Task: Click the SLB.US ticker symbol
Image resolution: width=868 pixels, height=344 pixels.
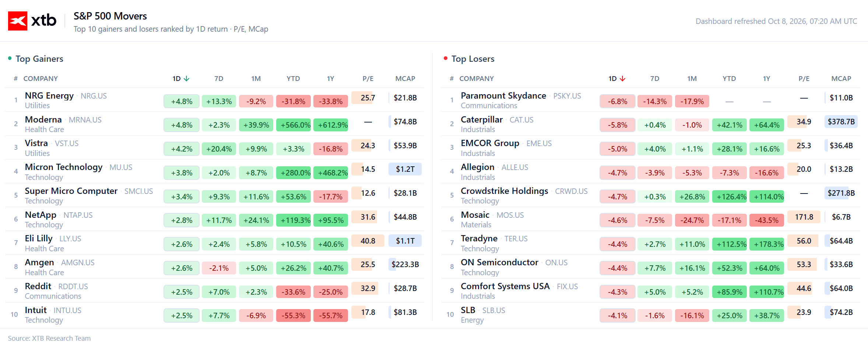Action: point(493,311)
